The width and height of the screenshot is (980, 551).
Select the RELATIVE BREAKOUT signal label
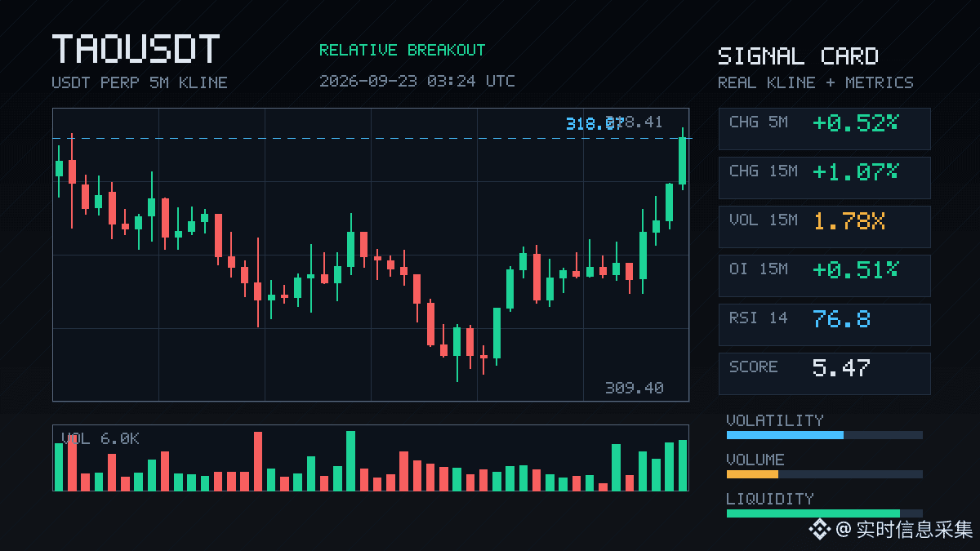402,50
